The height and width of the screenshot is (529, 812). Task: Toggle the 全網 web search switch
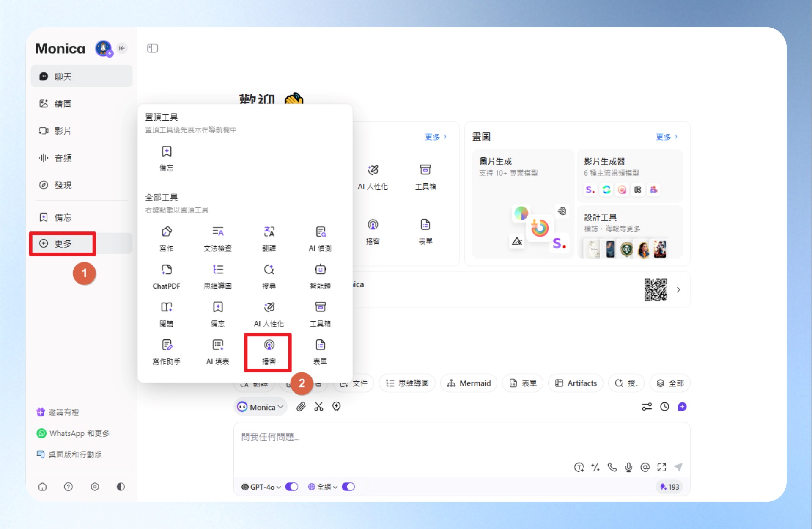(x=348, y=487)
